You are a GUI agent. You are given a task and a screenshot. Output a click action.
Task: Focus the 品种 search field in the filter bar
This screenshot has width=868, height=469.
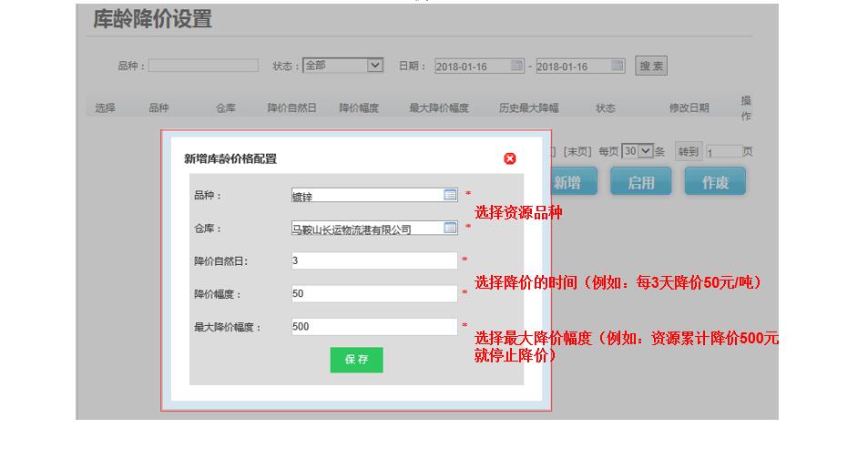pos(203,66)
